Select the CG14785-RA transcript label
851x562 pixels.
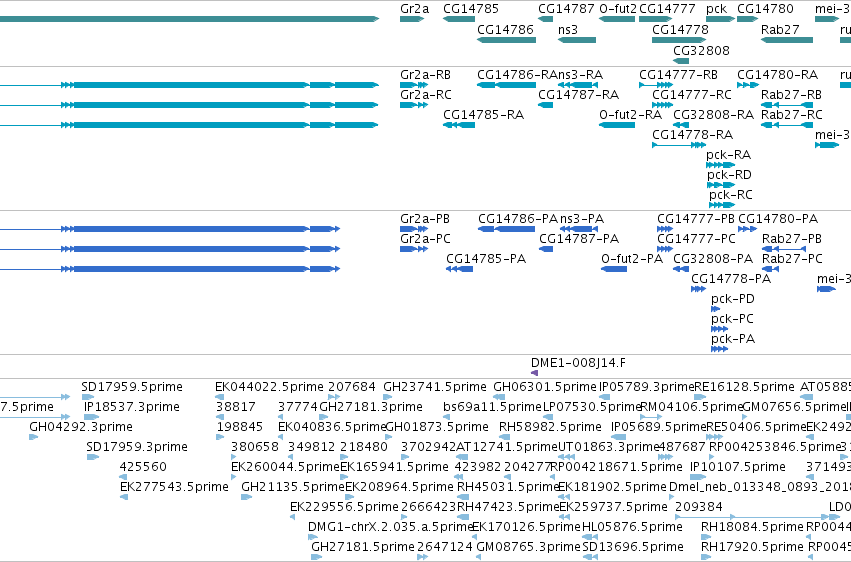point(483,115)
